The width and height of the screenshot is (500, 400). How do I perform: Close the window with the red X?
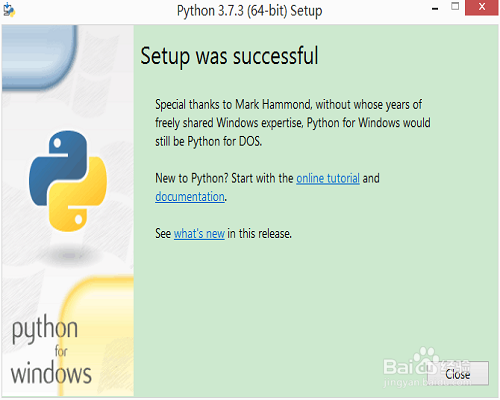pyautogui.click(x=482, y=7)
